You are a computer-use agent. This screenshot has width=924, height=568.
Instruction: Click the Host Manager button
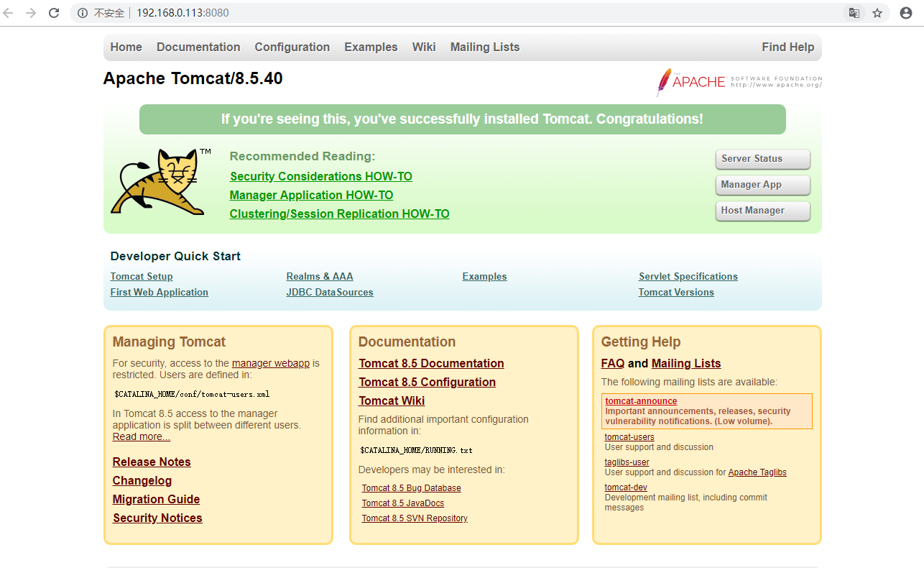(763, 211)
